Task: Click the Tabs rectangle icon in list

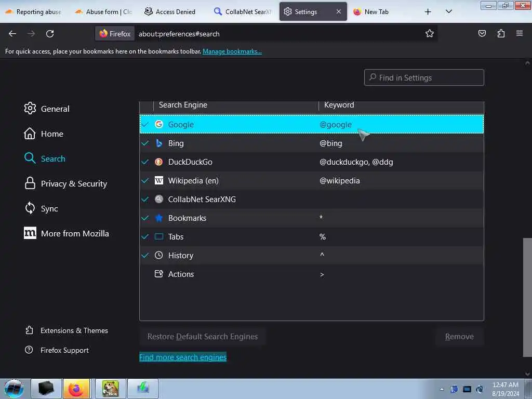Action: (x=159, y=236)
